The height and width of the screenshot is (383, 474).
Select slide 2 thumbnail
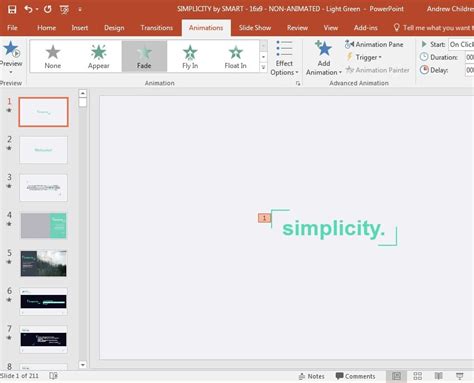(43, 150)
